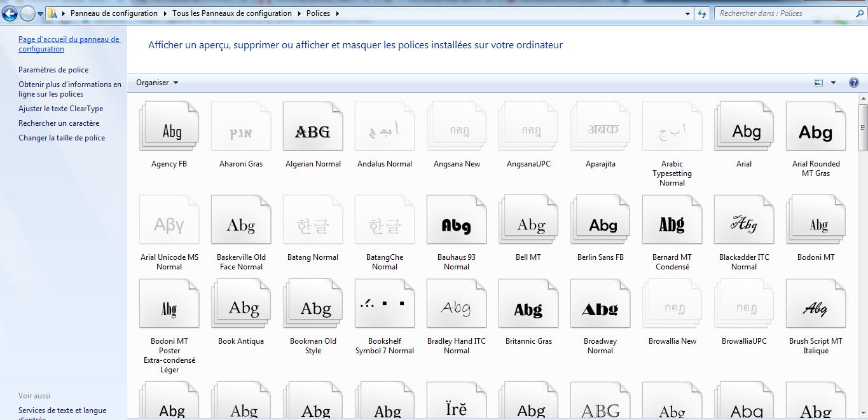Select the Blackadder ITC Normal font icon

coord(744,220)
